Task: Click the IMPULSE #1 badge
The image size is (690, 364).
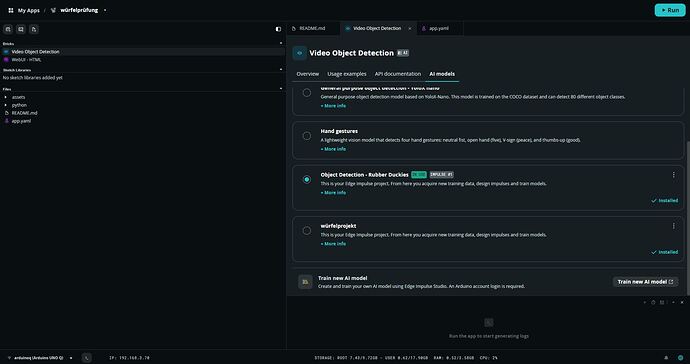Action: click(x=441, y=175)
